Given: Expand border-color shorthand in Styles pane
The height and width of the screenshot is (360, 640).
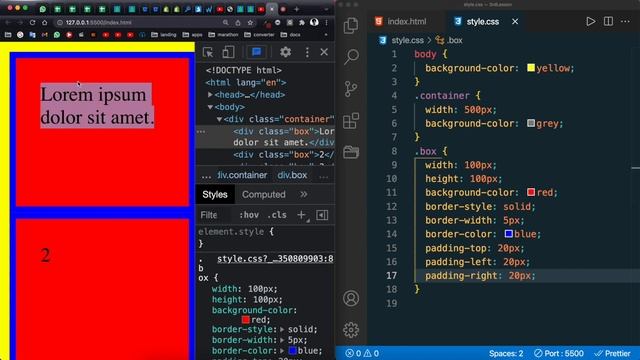Looking at the screenshot, I should coord(282,351).
